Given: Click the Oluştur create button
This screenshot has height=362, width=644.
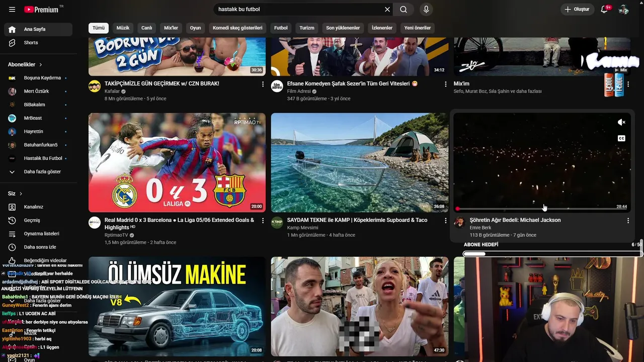Looking at the screenshot, I should pos(577,9).
